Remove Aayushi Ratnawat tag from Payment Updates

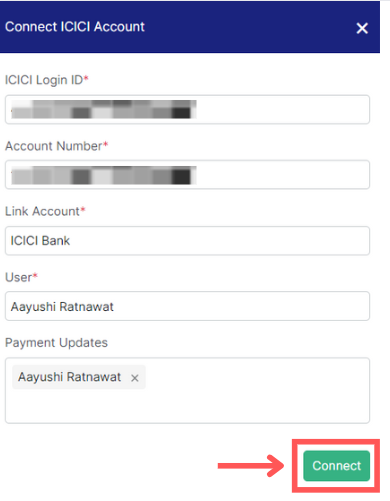point(135,378)
